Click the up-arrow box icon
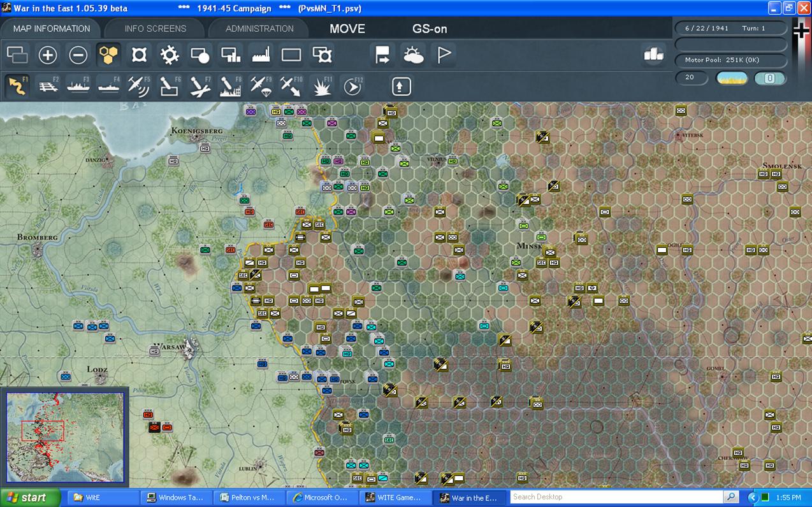Viewport: 812px width, 507px height. coord(402,86)
